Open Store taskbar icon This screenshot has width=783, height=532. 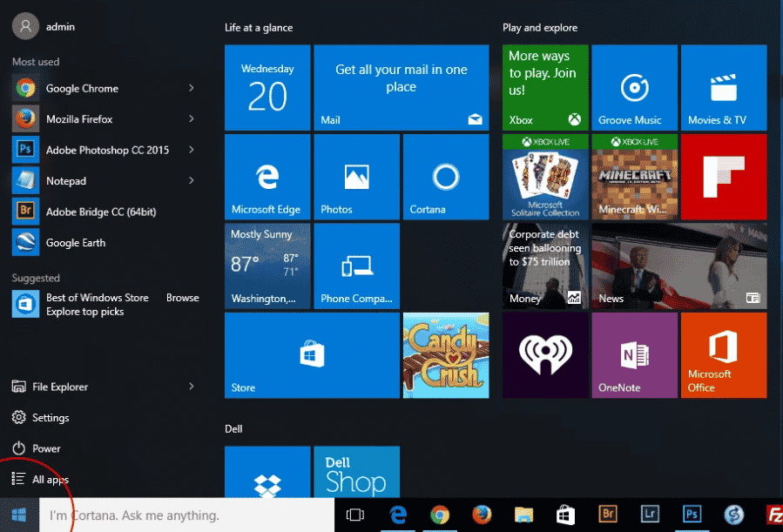click(x=566, y=515)
